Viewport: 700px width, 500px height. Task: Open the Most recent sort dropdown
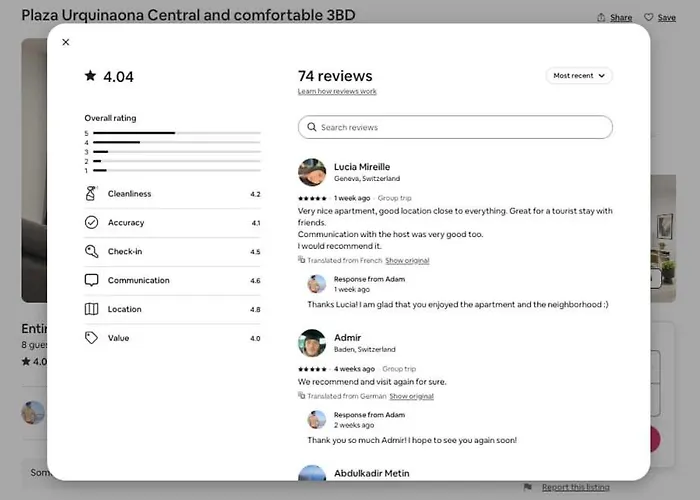[579, 75]
